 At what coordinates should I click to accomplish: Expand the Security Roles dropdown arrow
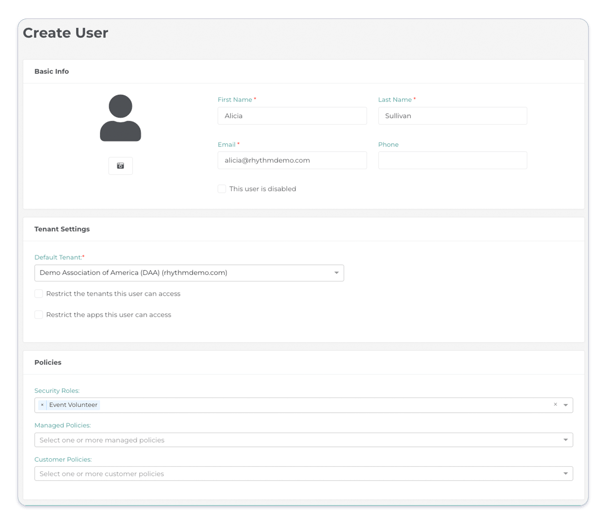[566, 405]
